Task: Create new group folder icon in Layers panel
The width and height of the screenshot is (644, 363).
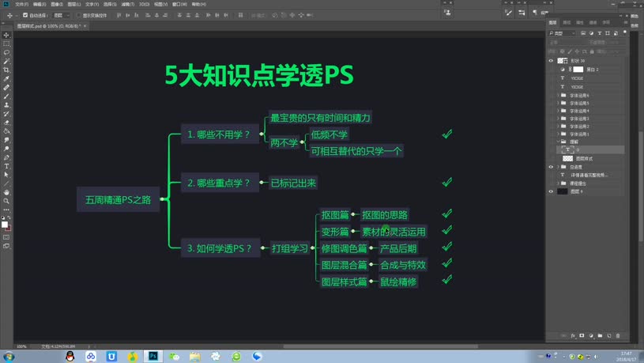Action: click(600, 336)
